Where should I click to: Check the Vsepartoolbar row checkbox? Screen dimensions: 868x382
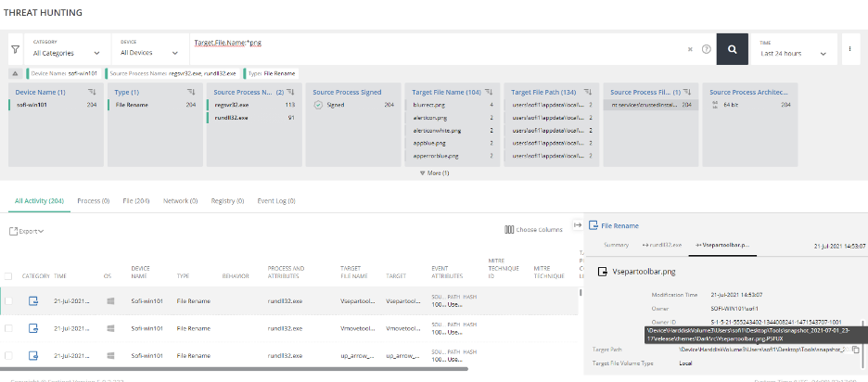[x=8, y=300]
